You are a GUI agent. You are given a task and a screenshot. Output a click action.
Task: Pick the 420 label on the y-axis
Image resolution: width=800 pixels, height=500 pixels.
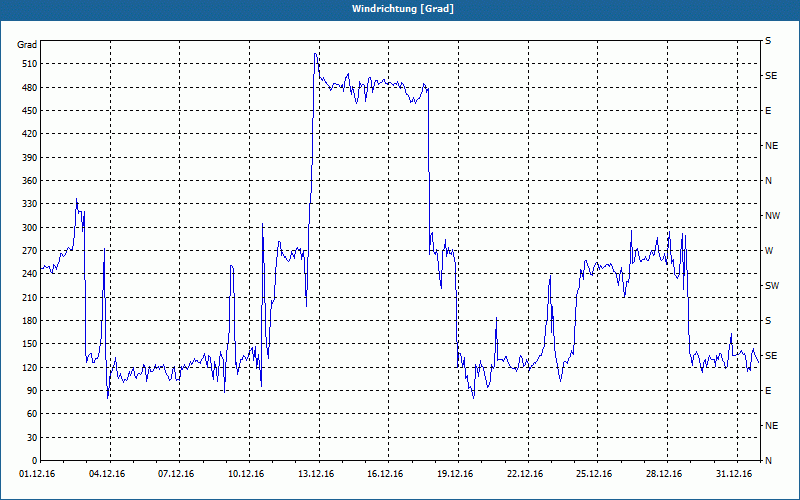pos(30,134)
